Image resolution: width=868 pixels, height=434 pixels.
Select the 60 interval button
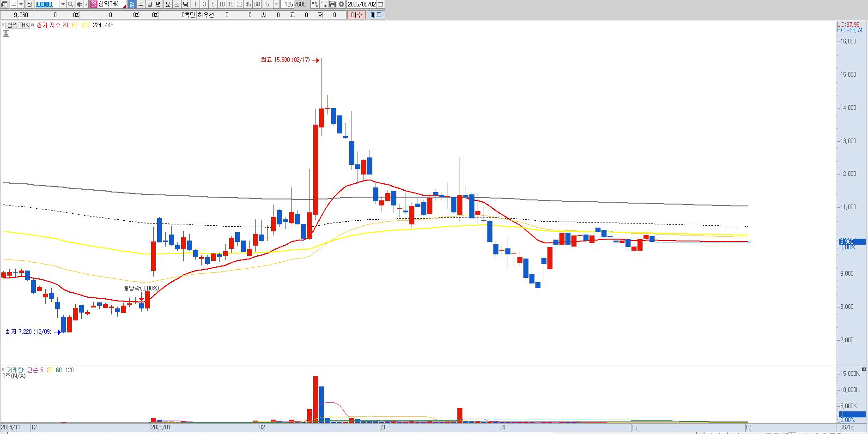[257, 4]
